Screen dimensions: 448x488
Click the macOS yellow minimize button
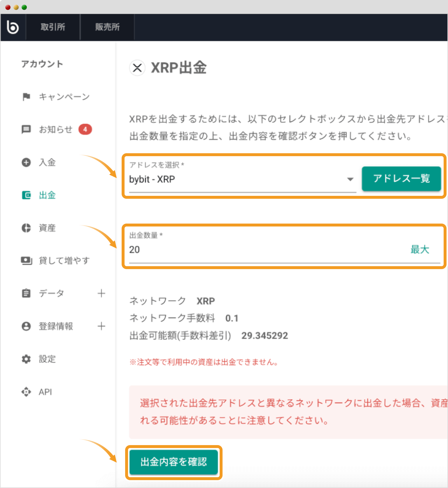point(16,7)
